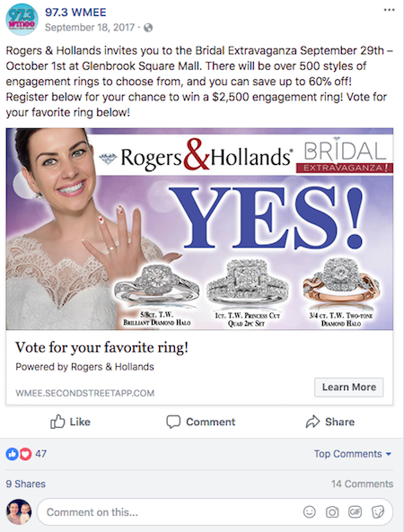This screenshot has width=404, height=532.
Task: Click the 97.3 WMEE page avatar
Action: [22, 20]
